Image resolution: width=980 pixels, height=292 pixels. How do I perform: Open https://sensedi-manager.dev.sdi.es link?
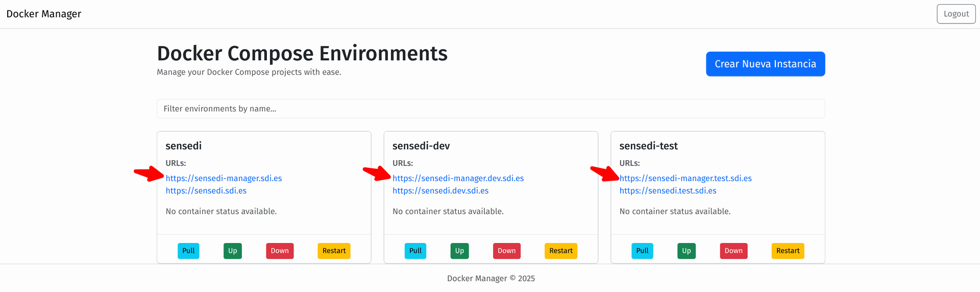point(458,178)
